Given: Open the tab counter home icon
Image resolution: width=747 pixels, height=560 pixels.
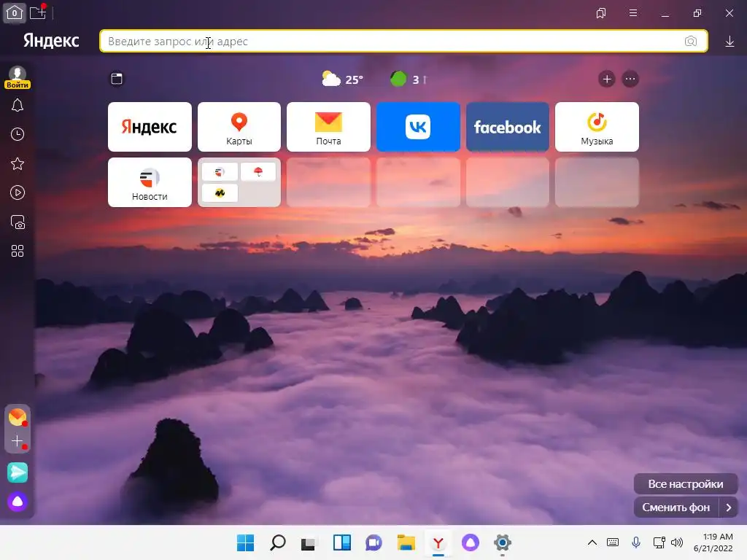Looking at the screenshot, I should coord(15,12).
